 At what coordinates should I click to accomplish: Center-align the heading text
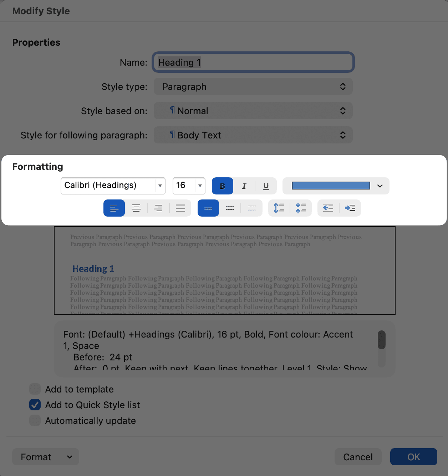[136, 208]
